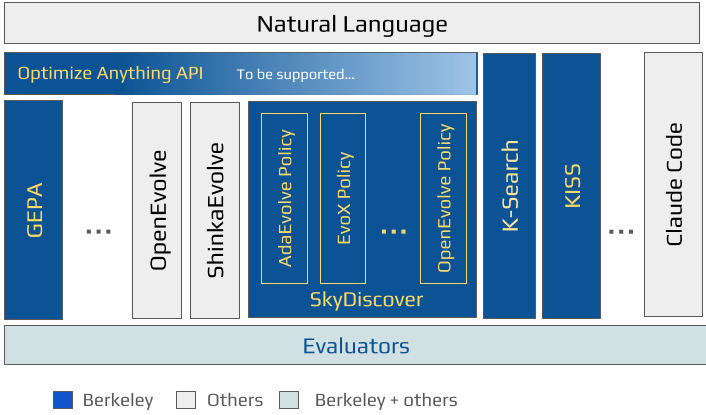Select the K-Search vertical block
This screenshot has width=706, height=415.
pos(510,186)
